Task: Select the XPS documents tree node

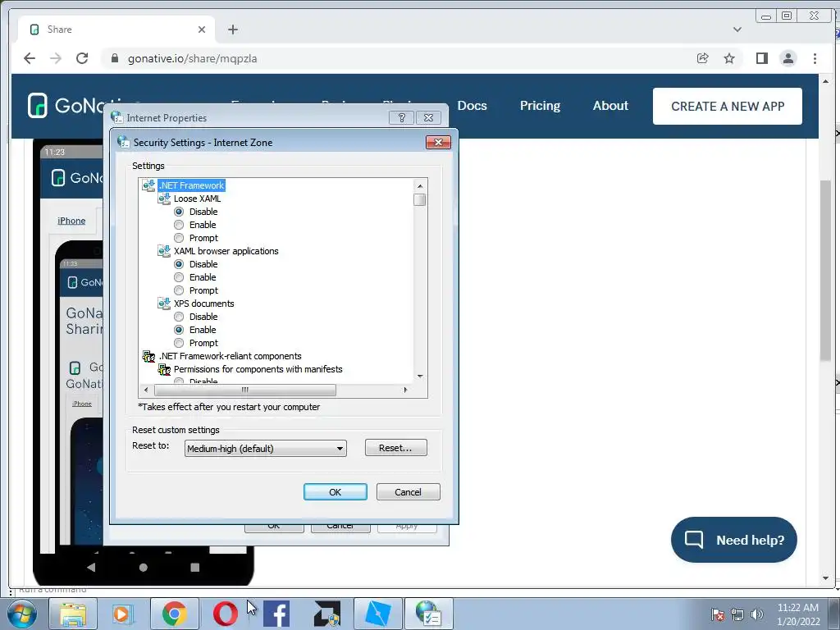Action: click(x=204, y=304)
